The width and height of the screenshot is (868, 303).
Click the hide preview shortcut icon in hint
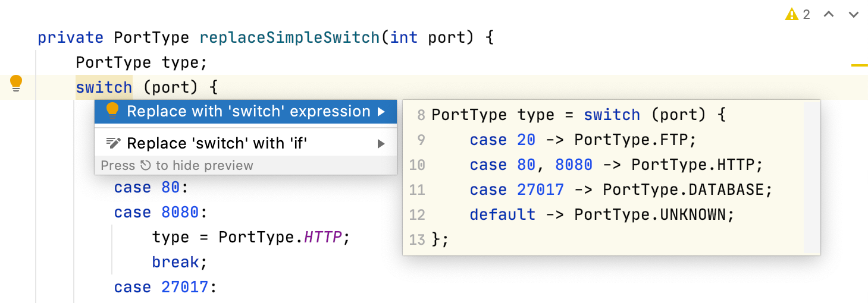146,166
